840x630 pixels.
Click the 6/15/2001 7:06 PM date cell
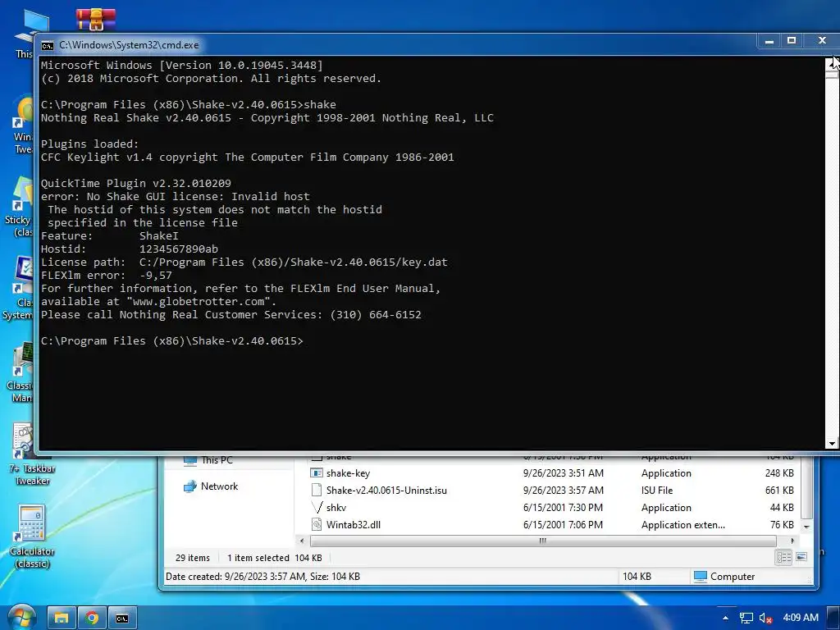pyautogui.click(x=563, y=525)
